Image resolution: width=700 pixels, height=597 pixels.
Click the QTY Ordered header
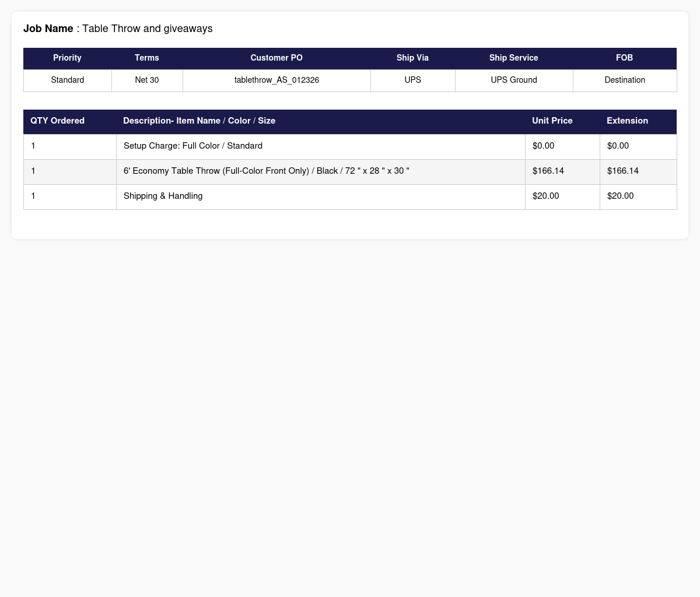[x=70, y=121]
